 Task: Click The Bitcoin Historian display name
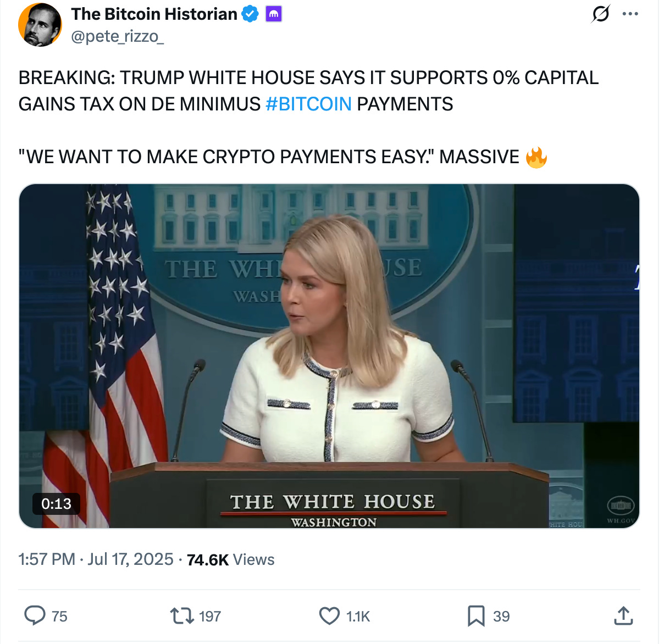pos(154,14)
